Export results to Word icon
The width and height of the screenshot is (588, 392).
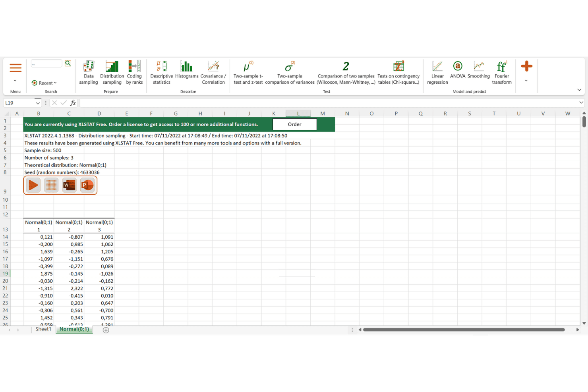[x=69, y=185]
